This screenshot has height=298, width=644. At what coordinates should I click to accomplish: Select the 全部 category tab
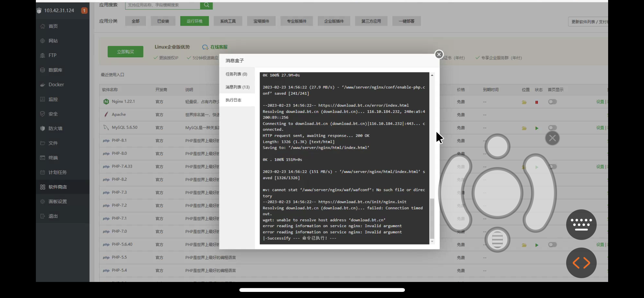tap(136, 21)
